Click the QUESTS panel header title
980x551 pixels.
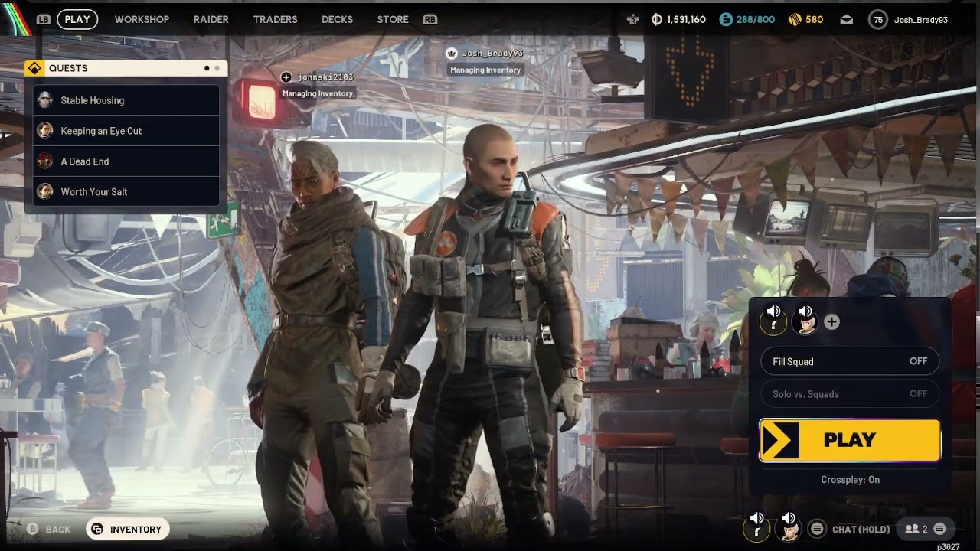pos(68,68)
